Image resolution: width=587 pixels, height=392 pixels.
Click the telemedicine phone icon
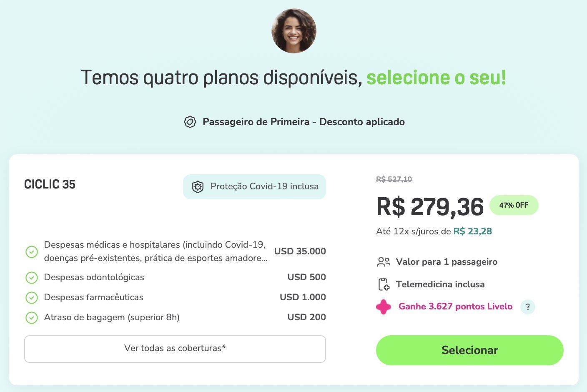tap(384, 284)
